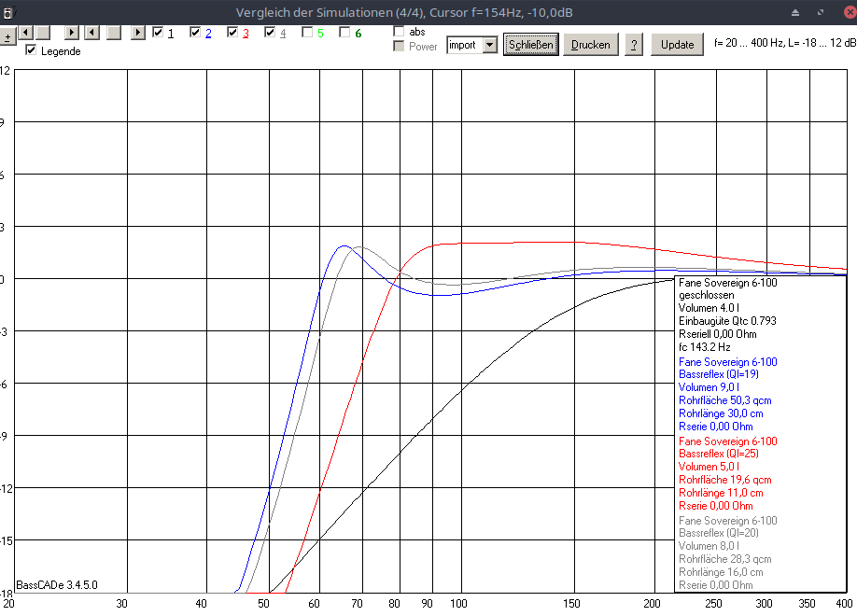Click left arrow of first horizontal scrollbar

[26, 33]
